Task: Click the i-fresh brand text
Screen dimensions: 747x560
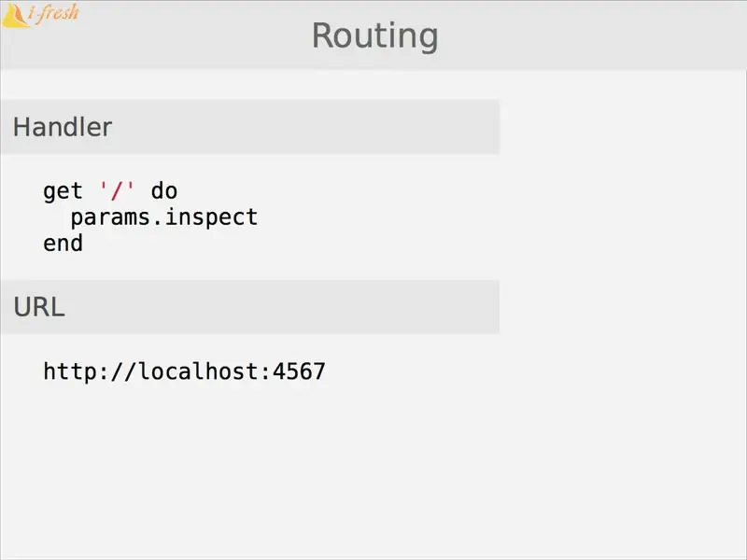Action: coord(53,12)
